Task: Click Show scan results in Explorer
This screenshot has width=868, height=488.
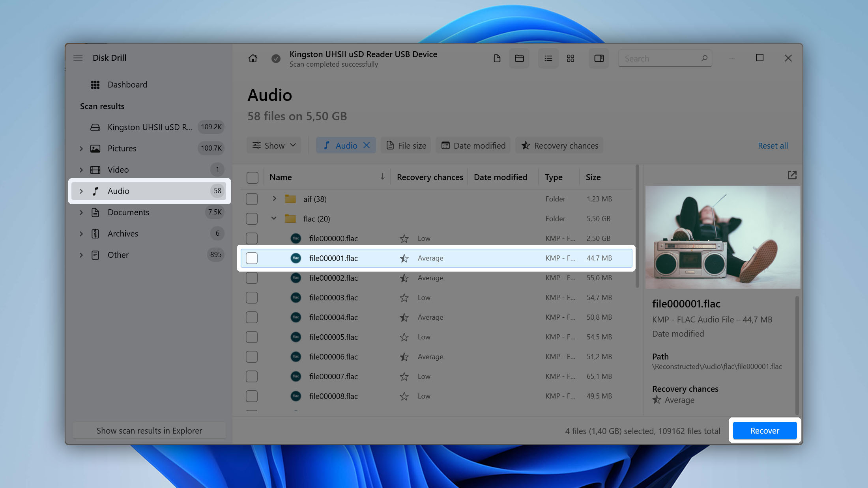Action: tap(149, 431)
